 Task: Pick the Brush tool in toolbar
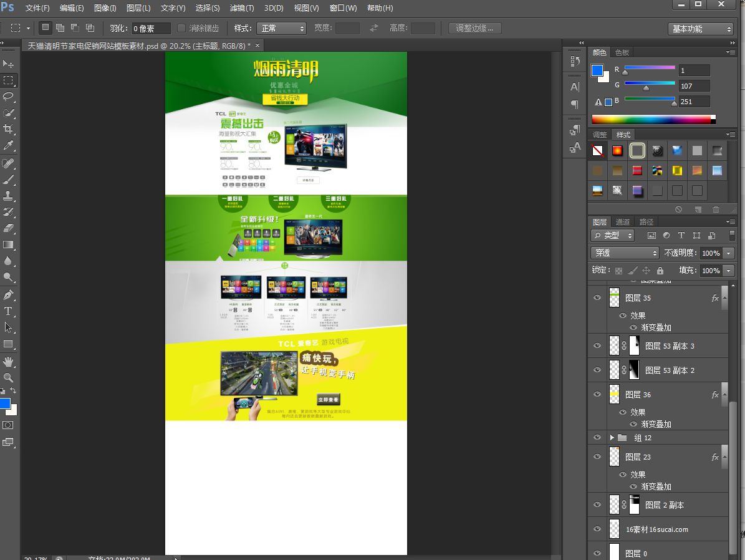pyautogui.click(x=9, y=179)
